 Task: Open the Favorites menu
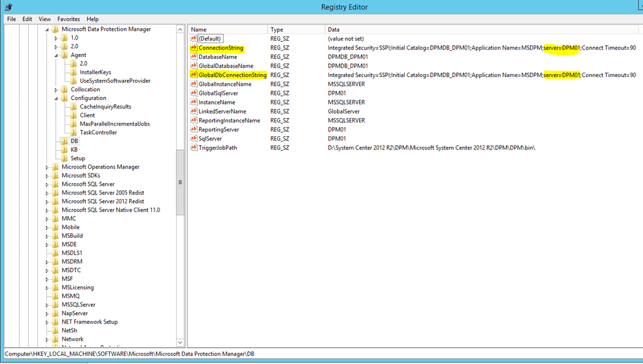[68, 19]
